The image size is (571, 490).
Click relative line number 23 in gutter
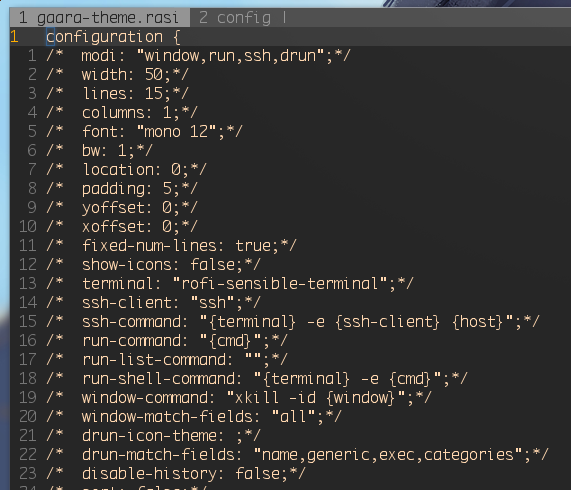click(x=28, y=473)
